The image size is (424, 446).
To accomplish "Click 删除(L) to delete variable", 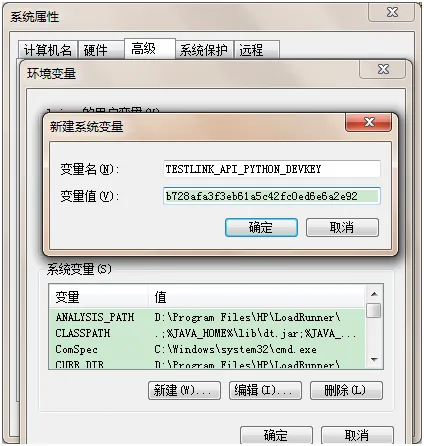I will point(346,390).
